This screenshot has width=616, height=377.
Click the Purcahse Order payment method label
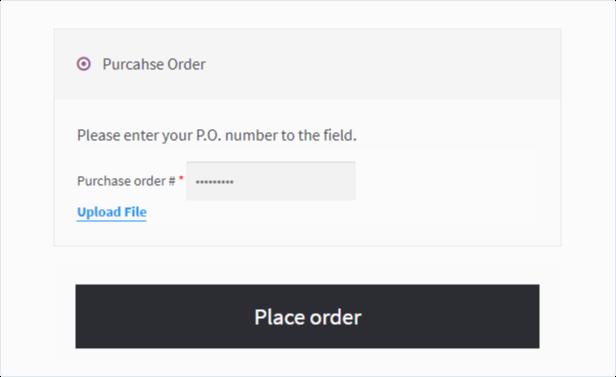[x=154, y=64]
